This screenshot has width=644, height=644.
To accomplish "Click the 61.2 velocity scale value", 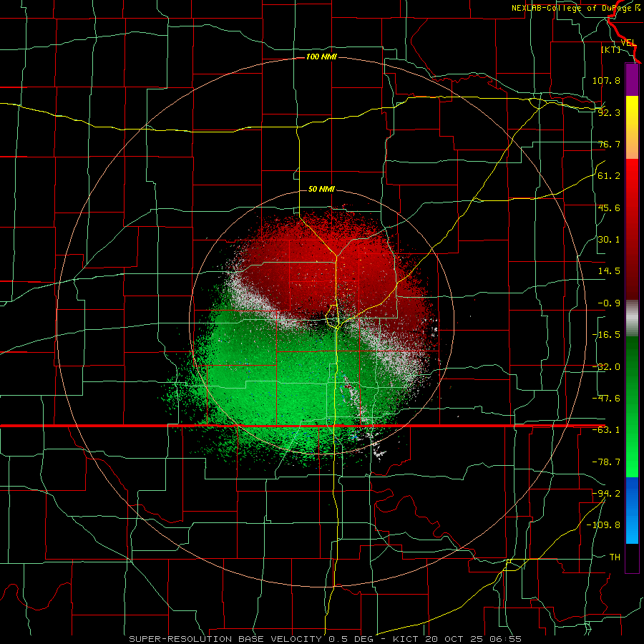I will [609, 176].
